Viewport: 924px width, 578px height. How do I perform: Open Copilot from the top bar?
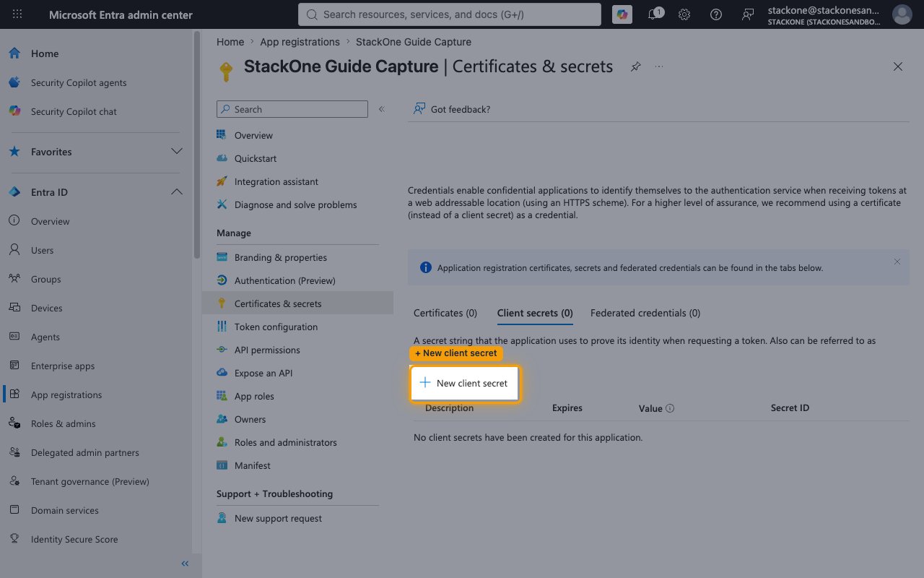point(622,14)
